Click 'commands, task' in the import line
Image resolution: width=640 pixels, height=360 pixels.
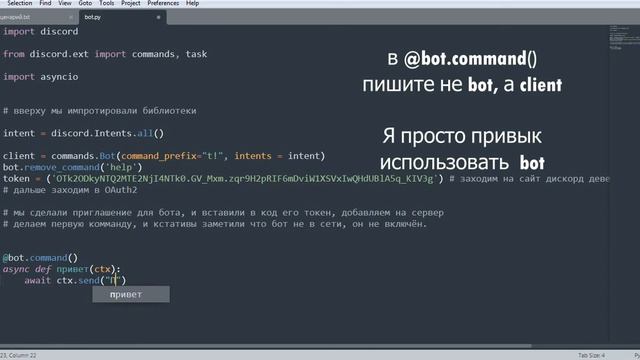coord(169,54)
